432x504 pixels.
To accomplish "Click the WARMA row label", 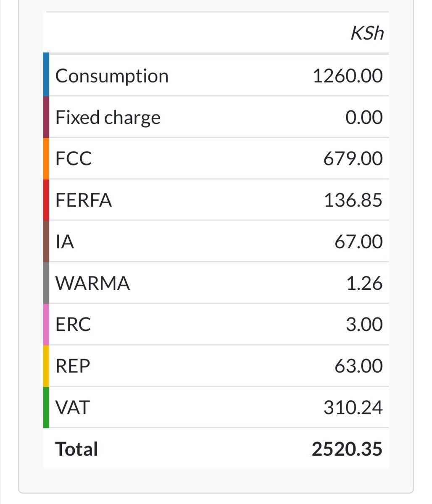I will (x=92, y=283).
